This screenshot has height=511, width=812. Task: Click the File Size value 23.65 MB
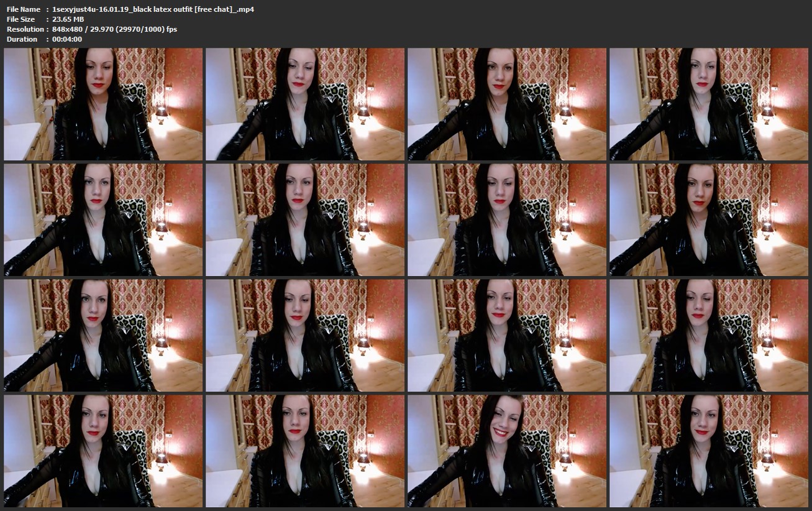[x=68, y=19]
